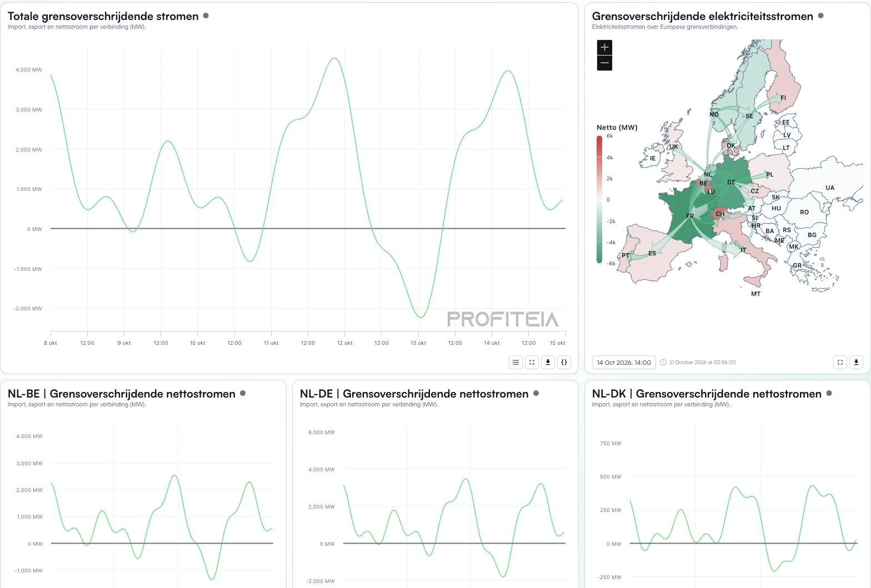
Task: Click the Netto (MW) color scale bar
Action: [x=599, y=199]
